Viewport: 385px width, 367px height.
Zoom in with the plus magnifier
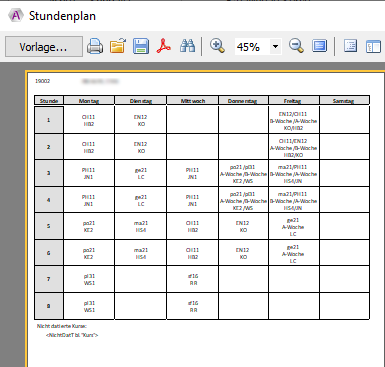pyautogui.click(x=217, y=46)
